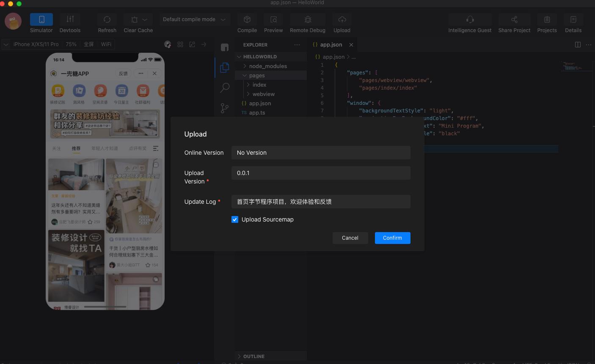Click the Update Log text field
595x364 pixels.
pyautogui.click(x=320, y=202)
